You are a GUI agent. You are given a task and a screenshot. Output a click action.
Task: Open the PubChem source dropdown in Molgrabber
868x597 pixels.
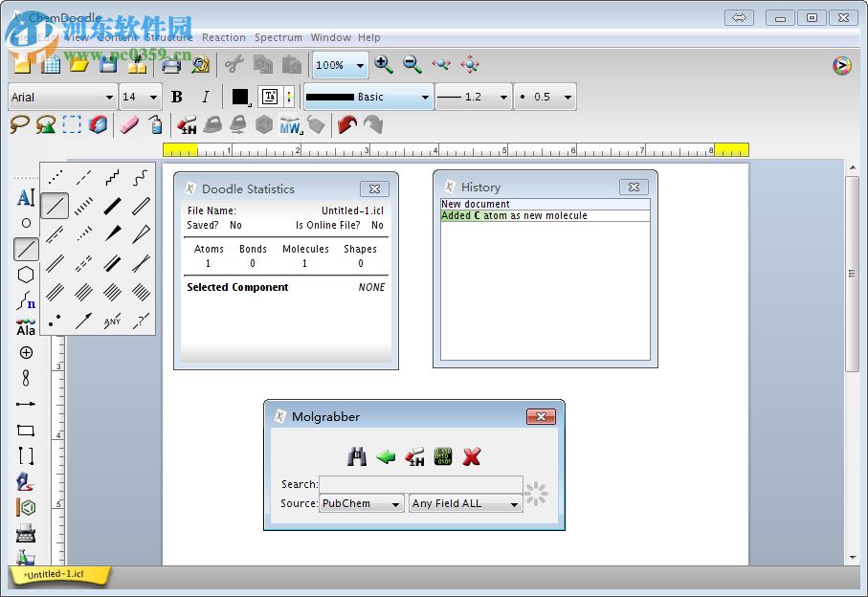(361, 503)
